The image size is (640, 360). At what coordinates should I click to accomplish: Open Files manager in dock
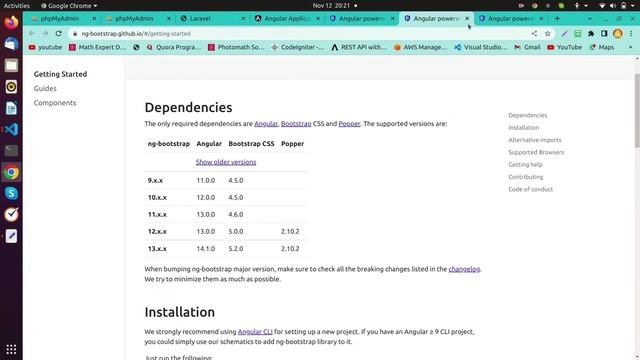11,65
